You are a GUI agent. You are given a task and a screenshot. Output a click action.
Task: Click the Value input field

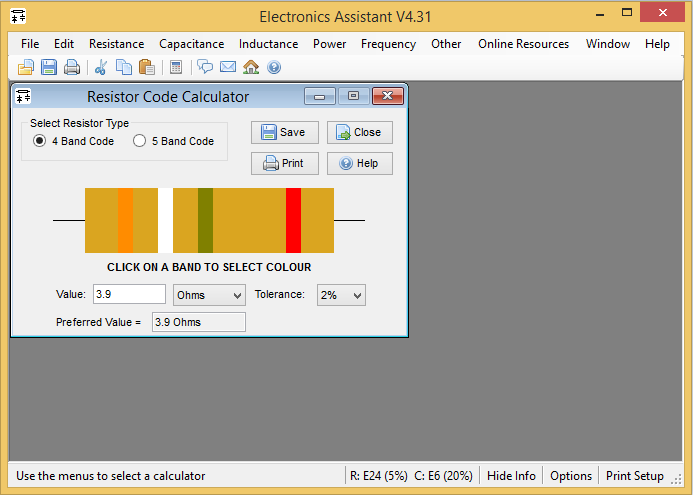[129, 294]
